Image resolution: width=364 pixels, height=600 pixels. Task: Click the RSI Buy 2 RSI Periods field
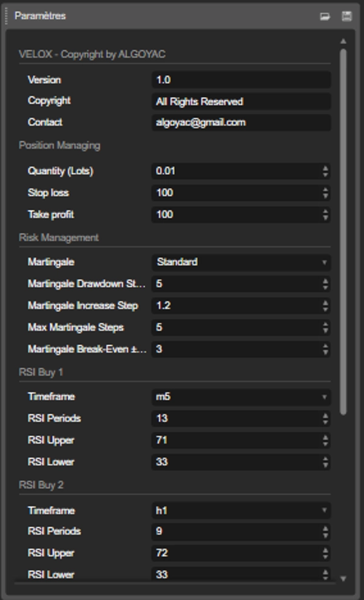pos(235,531)
